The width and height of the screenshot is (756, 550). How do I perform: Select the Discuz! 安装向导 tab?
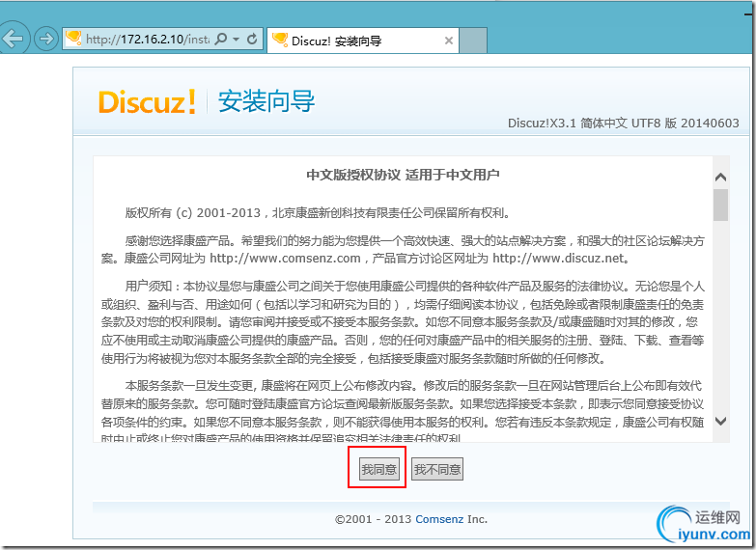coord(362,41)
